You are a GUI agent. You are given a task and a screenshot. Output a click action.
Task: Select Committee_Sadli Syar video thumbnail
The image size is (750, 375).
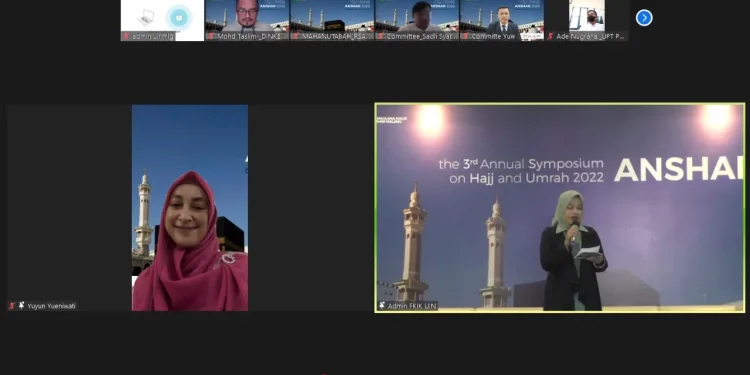coord(417,20)
